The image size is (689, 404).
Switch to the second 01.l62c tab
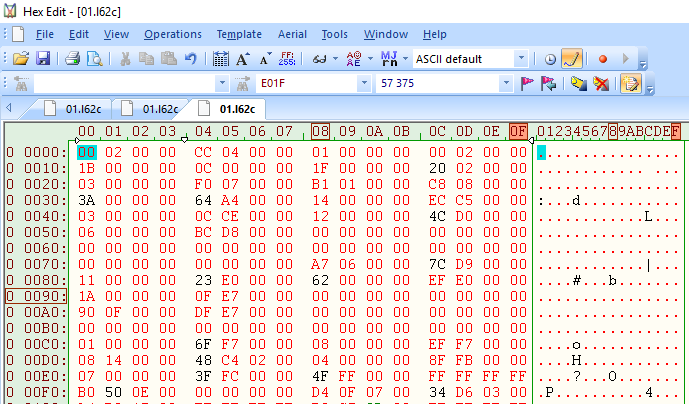coord(150,109)
